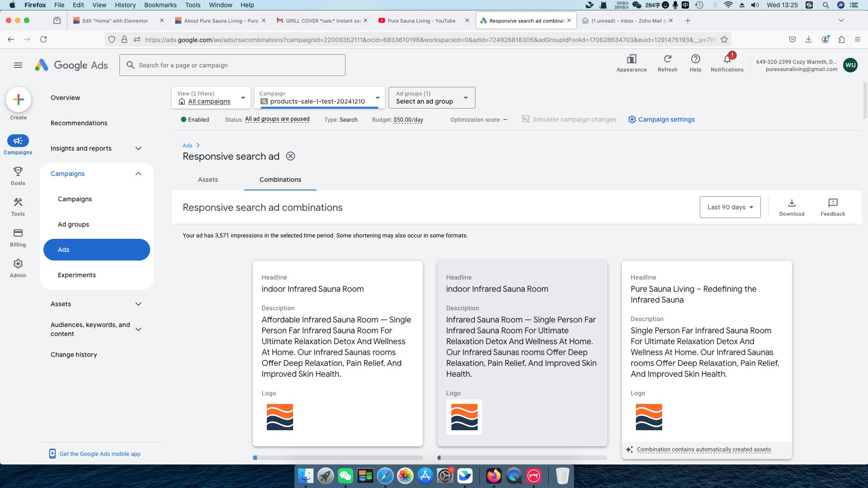Open the Notifications bell
The height and width of the screenshot is (488, 868).
click(x=727, y=59)
